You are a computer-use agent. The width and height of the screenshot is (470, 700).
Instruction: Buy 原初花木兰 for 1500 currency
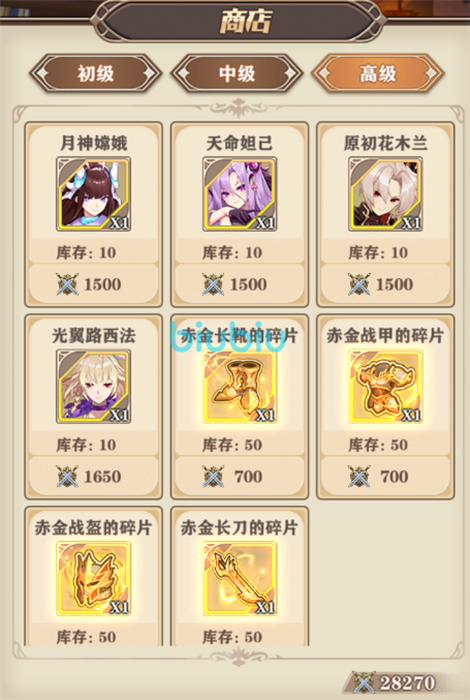(385, 284)
